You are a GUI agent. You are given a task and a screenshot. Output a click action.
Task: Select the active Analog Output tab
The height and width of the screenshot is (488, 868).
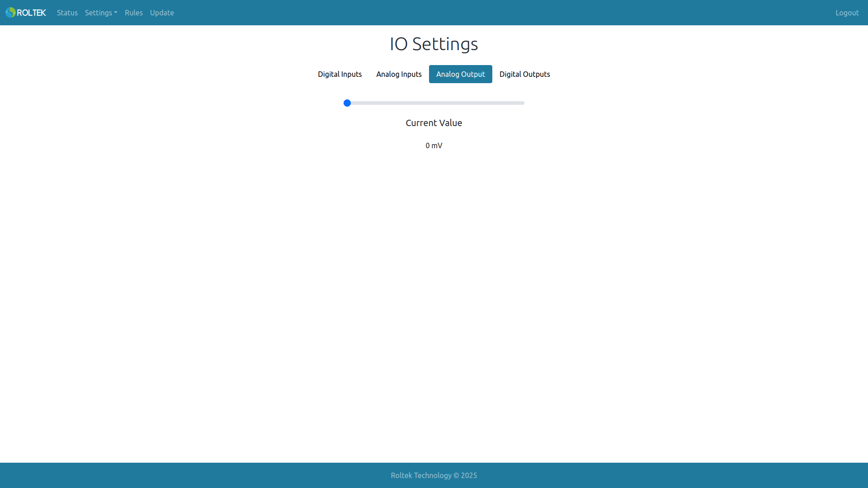point(460,74)
